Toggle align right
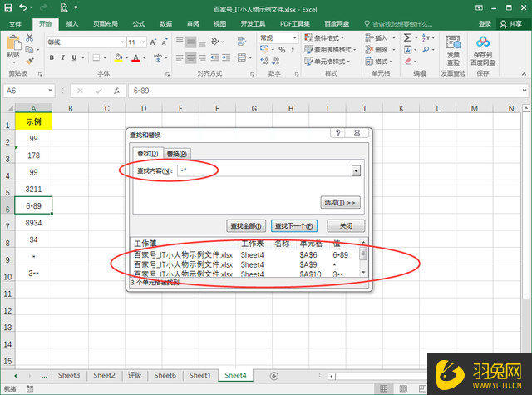 (202, 57)
